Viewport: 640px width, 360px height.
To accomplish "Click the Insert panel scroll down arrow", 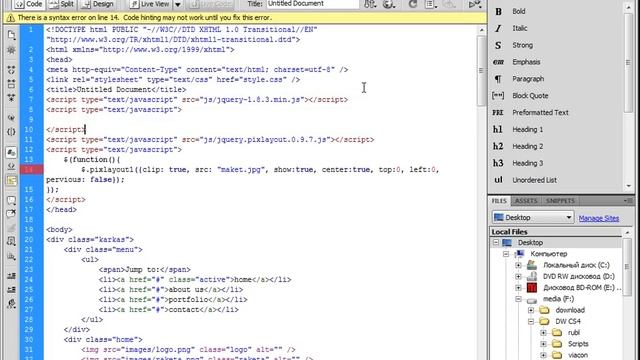I will click(628, 185).
